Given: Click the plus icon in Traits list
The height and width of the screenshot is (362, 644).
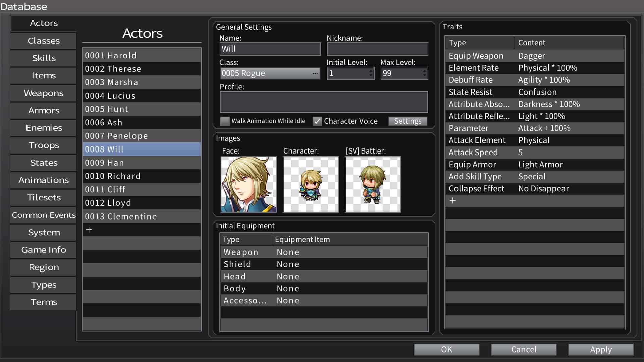Looking at the screenshot, I should click(x=453, y=201).
